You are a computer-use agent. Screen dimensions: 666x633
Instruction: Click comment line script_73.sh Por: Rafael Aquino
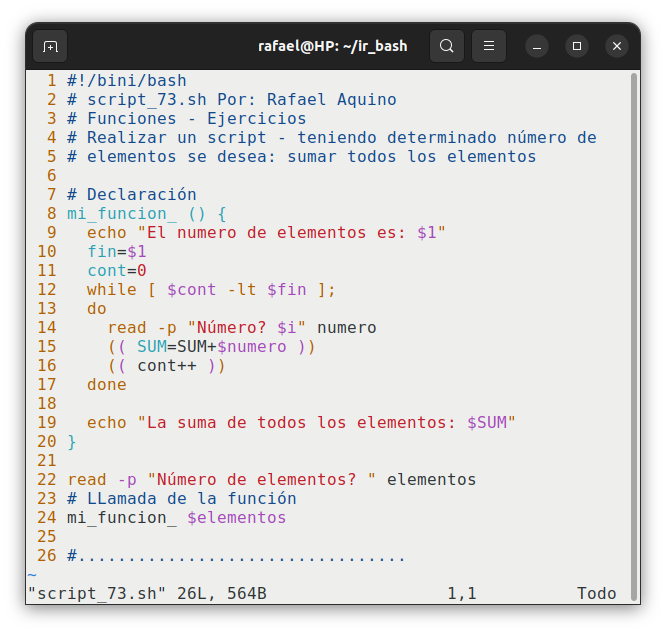[232, 100]
